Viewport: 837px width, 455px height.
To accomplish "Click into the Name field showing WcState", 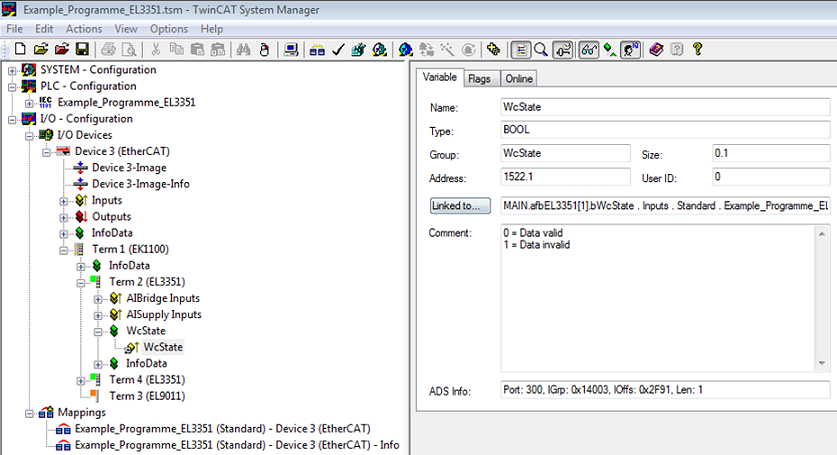I will (665, 107).
